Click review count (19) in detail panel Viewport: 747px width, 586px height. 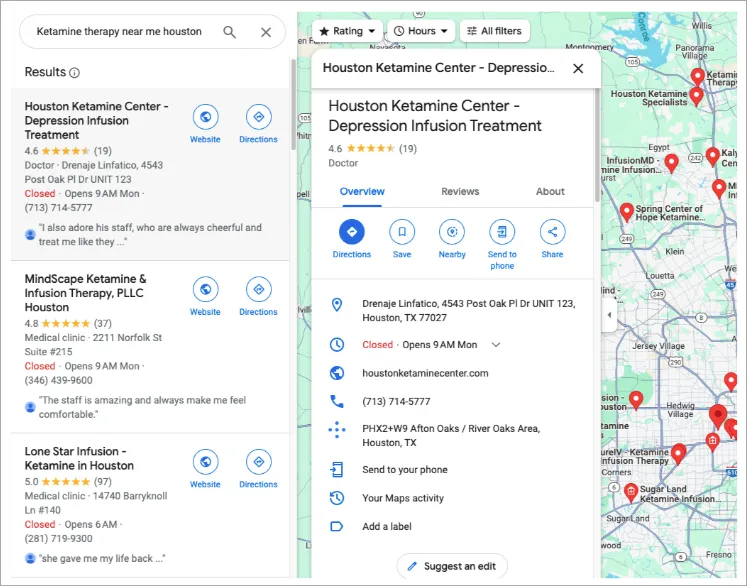point(408,149)
